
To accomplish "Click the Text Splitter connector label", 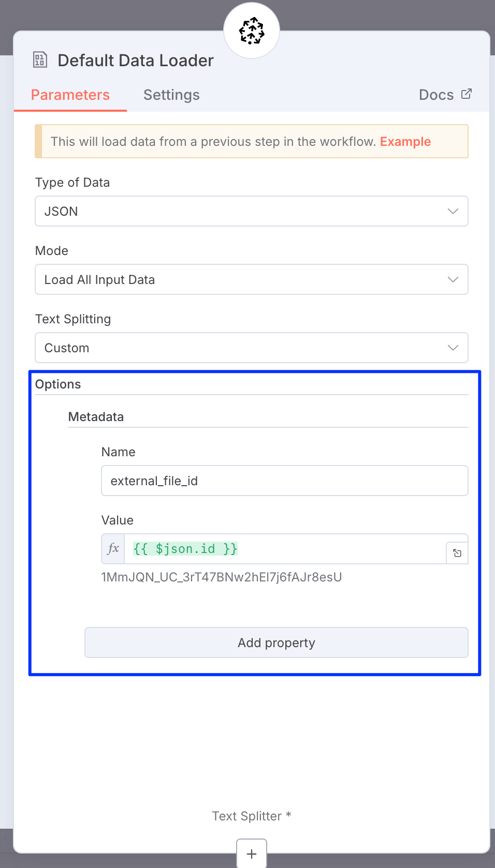I will click(x=252, y=816).
